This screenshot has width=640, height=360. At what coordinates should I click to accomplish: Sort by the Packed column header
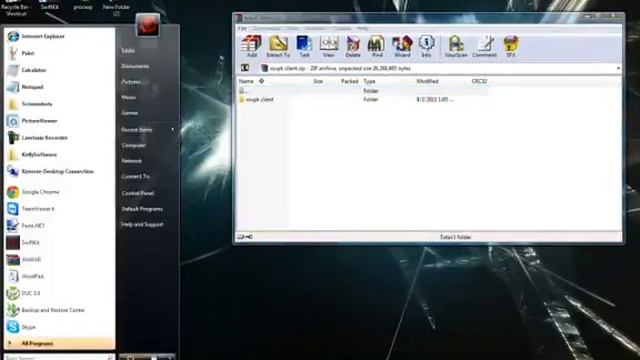point(349,81)
